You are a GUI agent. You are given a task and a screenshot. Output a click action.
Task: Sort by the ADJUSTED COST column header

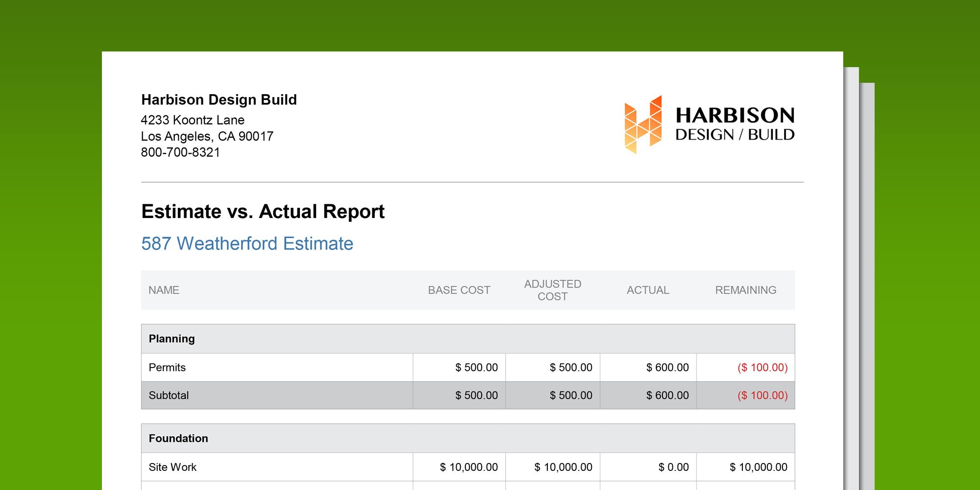(552, 290)
